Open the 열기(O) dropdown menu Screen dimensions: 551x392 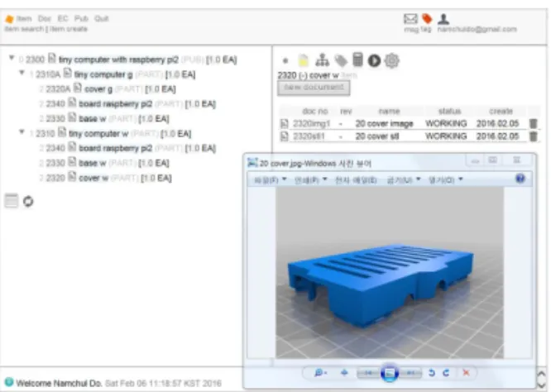click(445, 179)
